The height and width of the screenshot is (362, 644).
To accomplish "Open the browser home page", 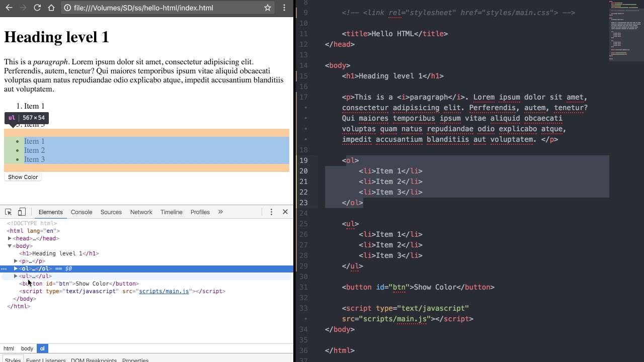I will coord(51,8).
